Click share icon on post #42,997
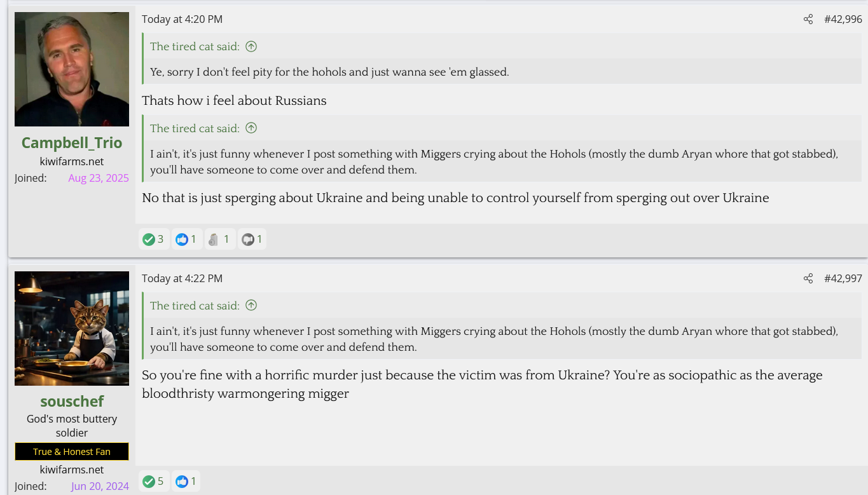 coord(808,278)
